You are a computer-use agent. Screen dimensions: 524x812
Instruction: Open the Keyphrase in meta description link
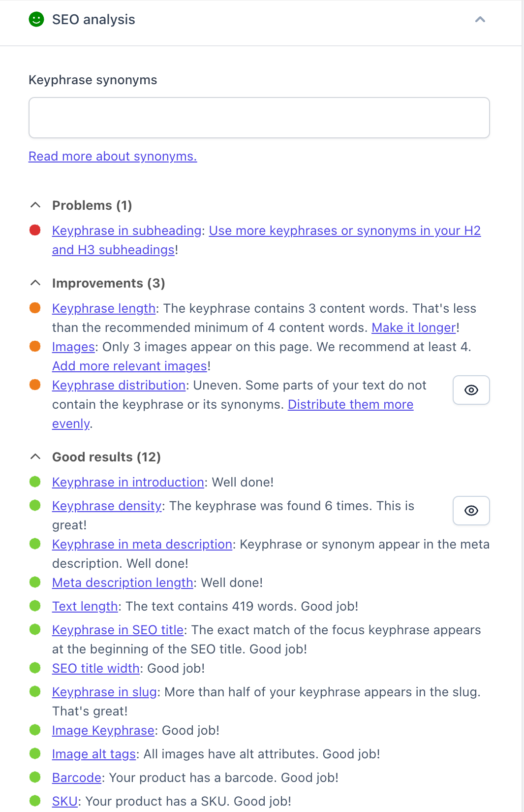pyautogui.click(x=142, y=545)
